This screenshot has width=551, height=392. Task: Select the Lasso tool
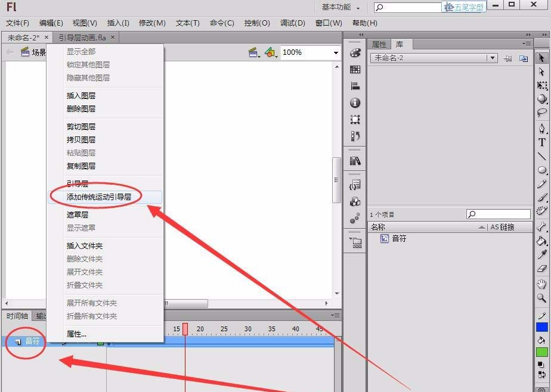pos(541,113)
